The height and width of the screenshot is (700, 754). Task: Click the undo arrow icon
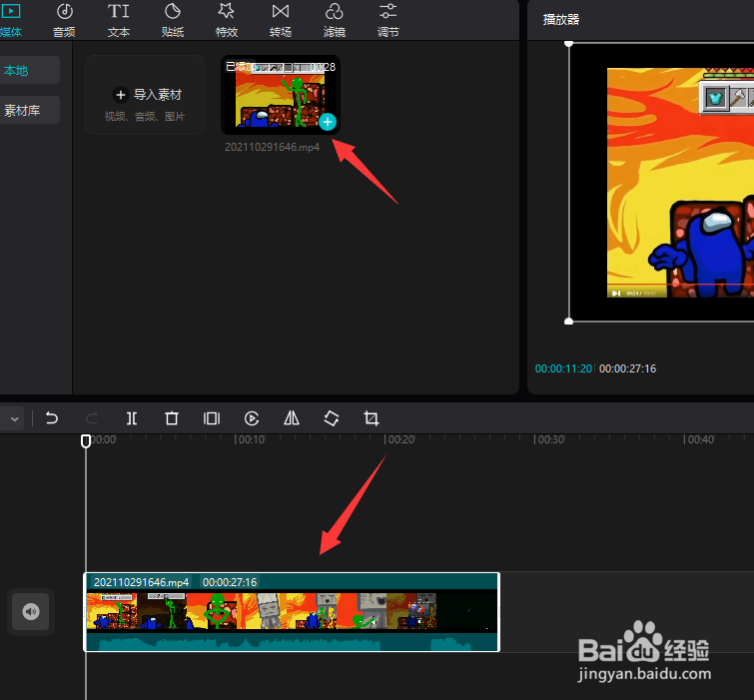point(52,418)
